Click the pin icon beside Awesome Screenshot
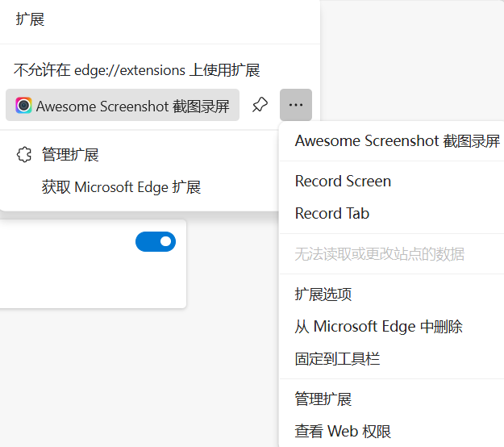 click(x=260, y=106)
